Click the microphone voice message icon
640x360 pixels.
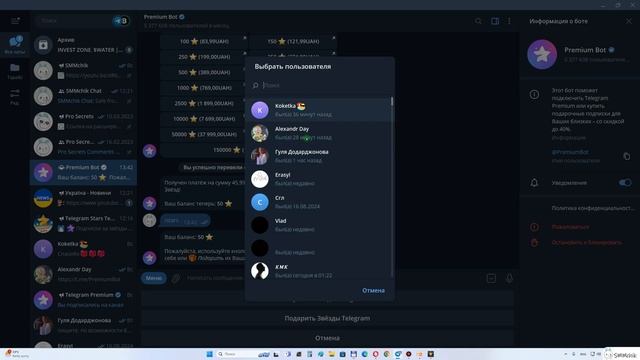509,278
